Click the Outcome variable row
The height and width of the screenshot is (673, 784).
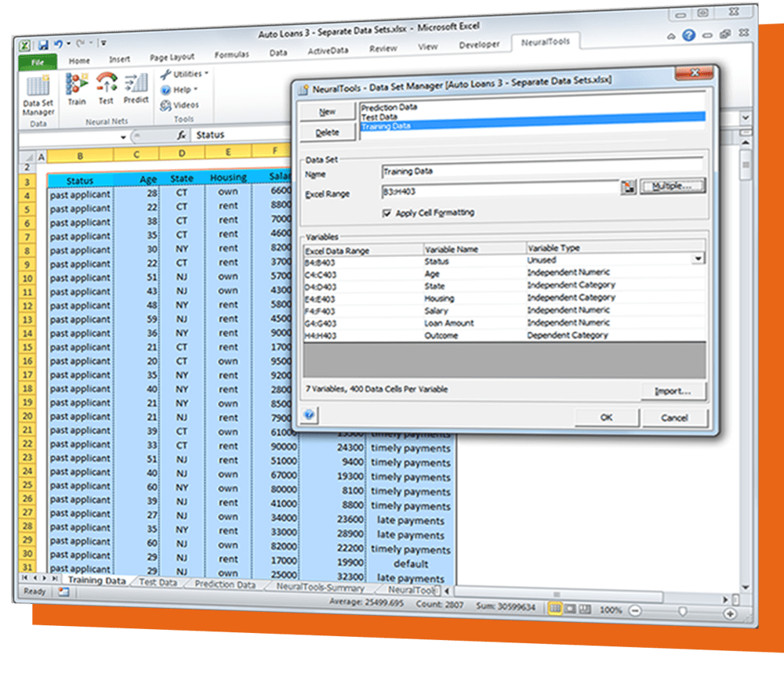coord(504,335)
